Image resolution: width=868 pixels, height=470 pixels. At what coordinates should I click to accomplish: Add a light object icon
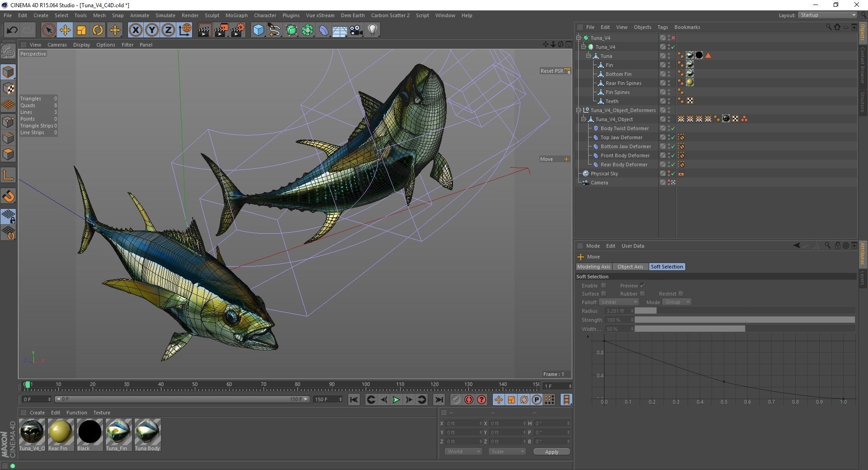point(373,30)
